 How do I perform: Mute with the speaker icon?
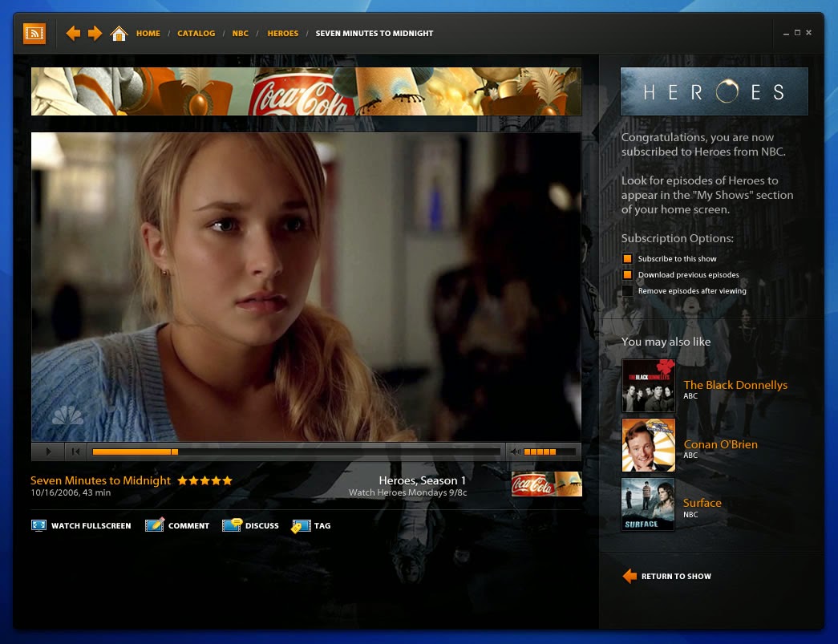coord(515,452)
